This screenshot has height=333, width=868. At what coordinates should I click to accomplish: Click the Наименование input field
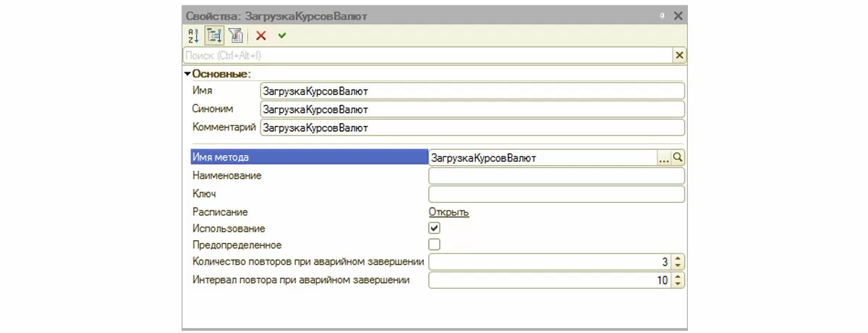tap(556, 176)
